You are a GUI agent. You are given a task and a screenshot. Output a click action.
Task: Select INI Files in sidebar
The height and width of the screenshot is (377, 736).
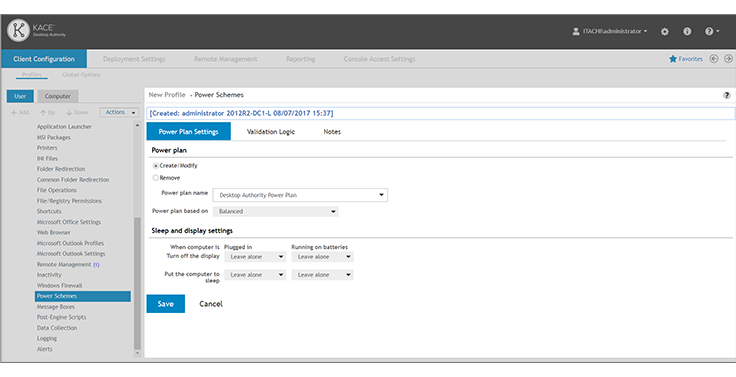pyautogui.click(x=47, y=159)
